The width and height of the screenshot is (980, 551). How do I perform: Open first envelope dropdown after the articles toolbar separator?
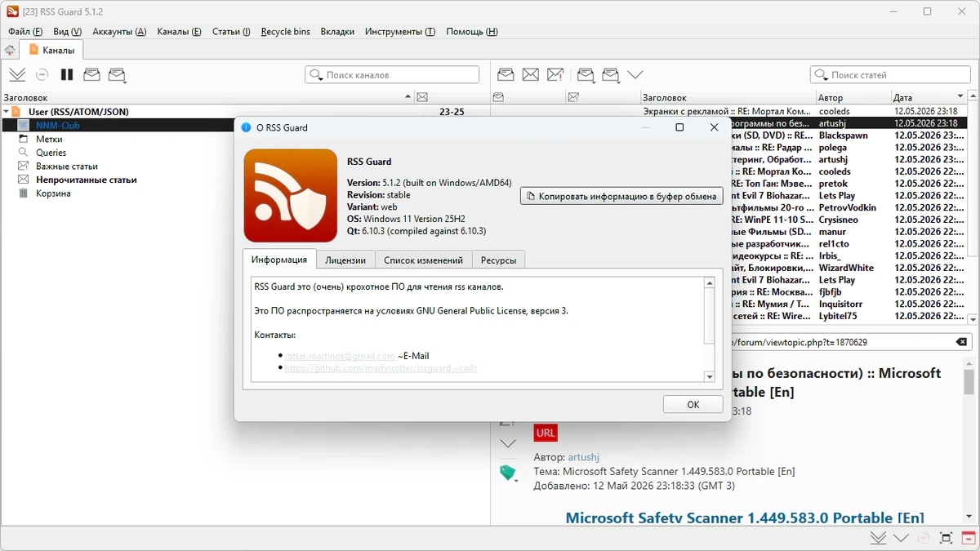[586, 75]
